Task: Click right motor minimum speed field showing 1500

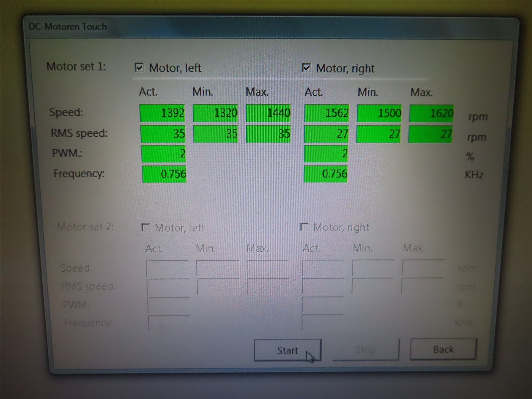Action: click(379, 113)
